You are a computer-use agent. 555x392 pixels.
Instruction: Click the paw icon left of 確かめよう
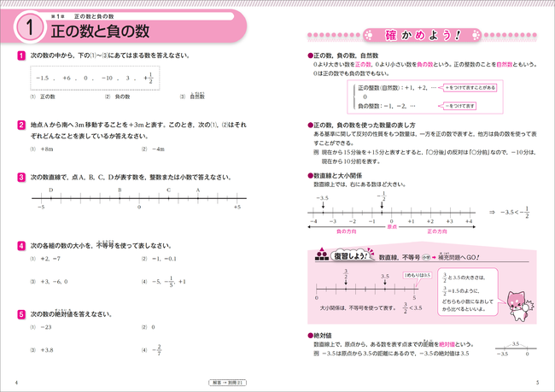tap(369, 35)
